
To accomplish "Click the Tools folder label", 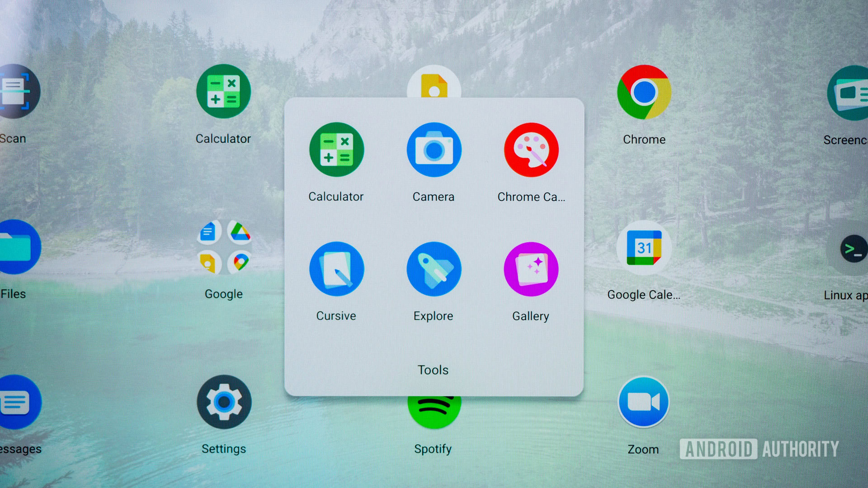I will coord(433,370).
